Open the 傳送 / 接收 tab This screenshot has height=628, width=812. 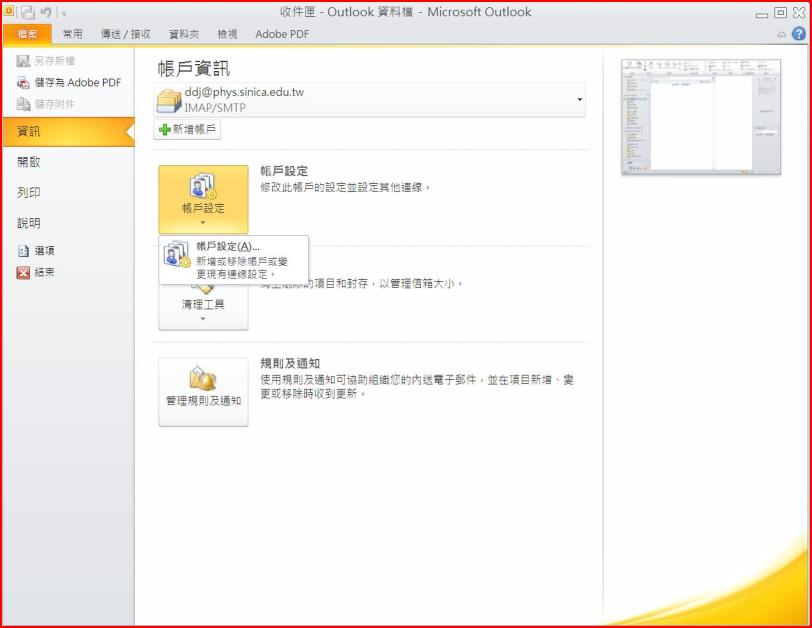(x=125, y=34)
